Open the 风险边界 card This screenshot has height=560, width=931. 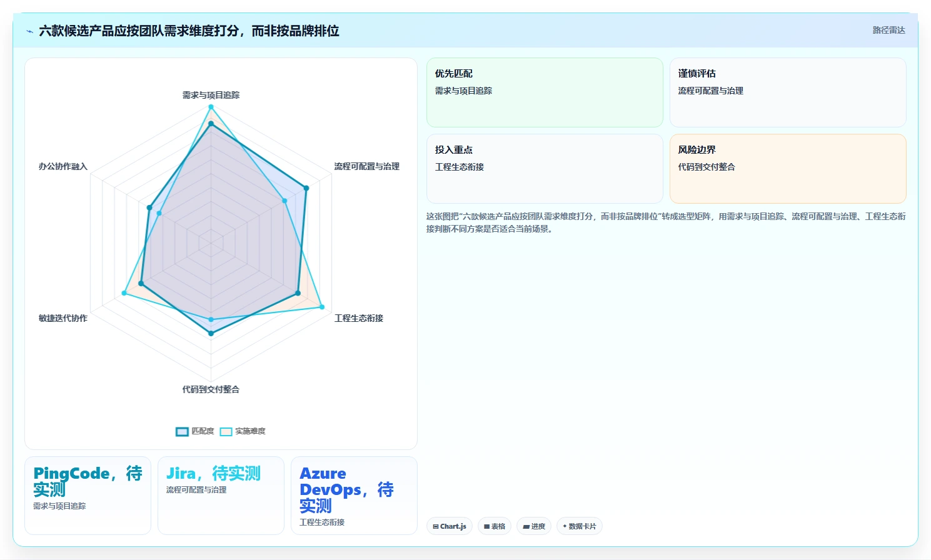788,169
